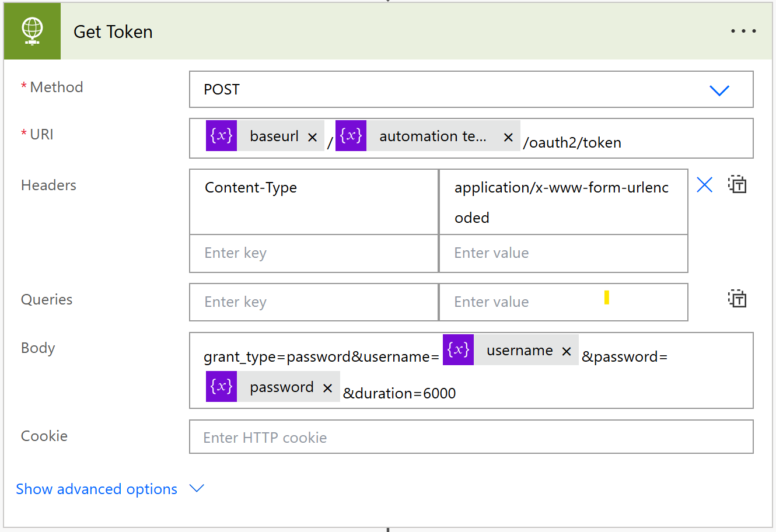776x532 pixels.
Task: Delete the Content-Type header row
Action: click(704, 184)
